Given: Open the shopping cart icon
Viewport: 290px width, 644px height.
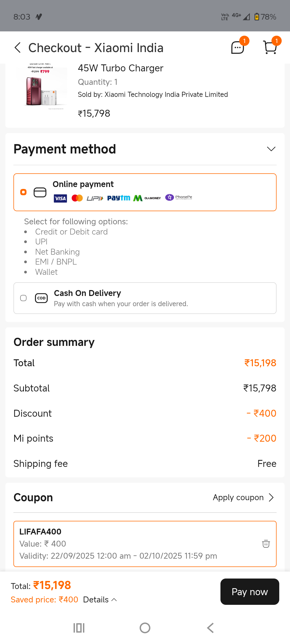Looking at the screenshot, I should 270,48.
